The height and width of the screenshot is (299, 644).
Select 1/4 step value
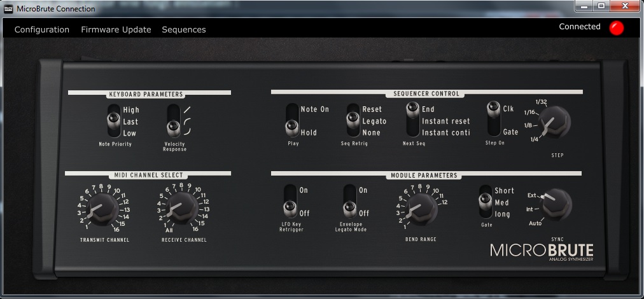tap(534, 140)
